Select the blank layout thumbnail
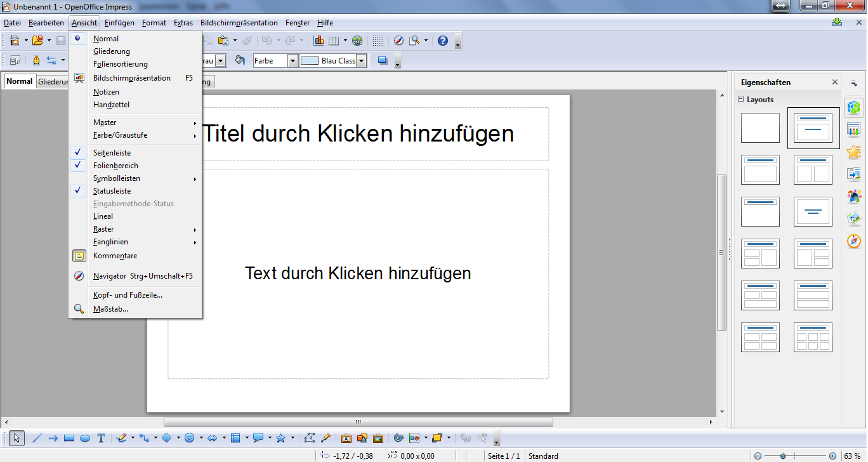This screenshot has width=868, height=462. tap(760, 128)
